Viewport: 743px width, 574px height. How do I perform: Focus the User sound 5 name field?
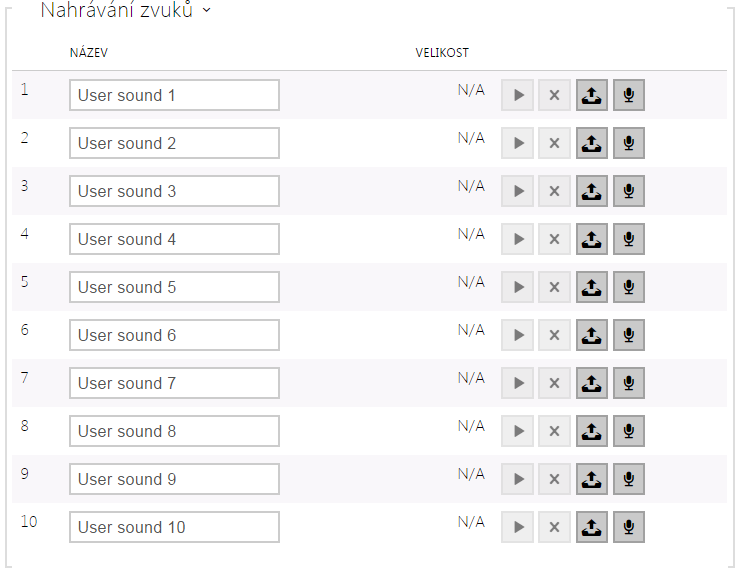174,287
